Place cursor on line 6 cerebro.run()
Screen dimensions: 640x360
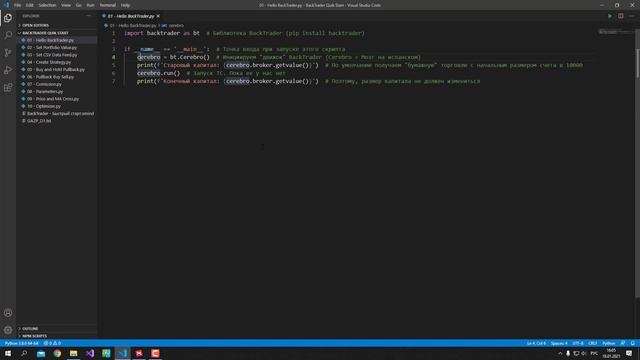(x=158, y=73)
